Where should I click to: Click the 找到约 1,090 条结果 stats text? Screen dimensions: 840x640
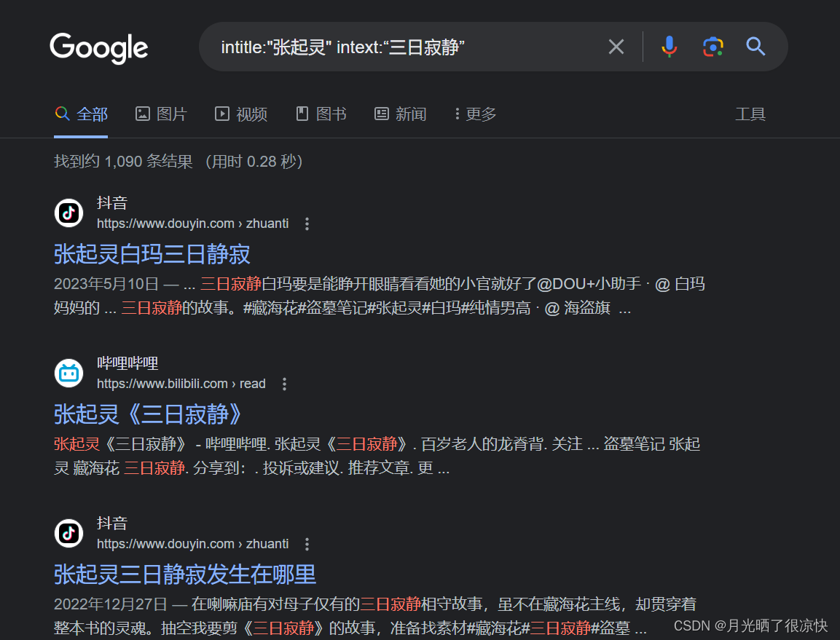click(123, 161)
